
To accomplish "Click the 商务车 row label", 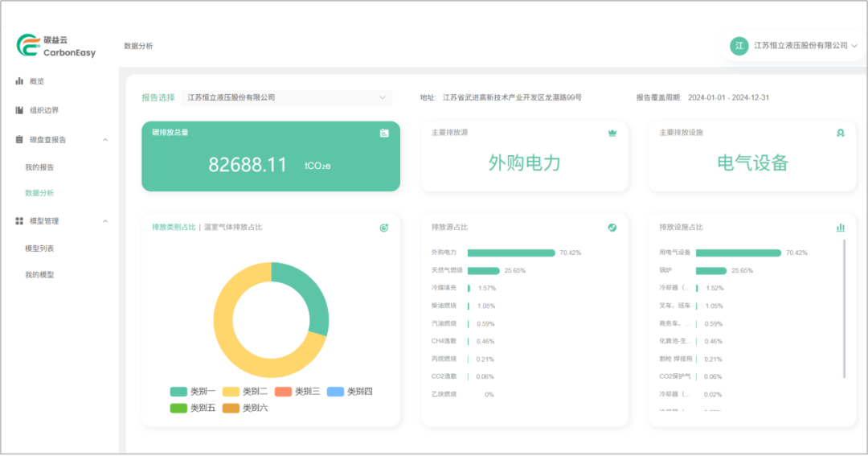I will pyautogui.click(x=674, y=323).
